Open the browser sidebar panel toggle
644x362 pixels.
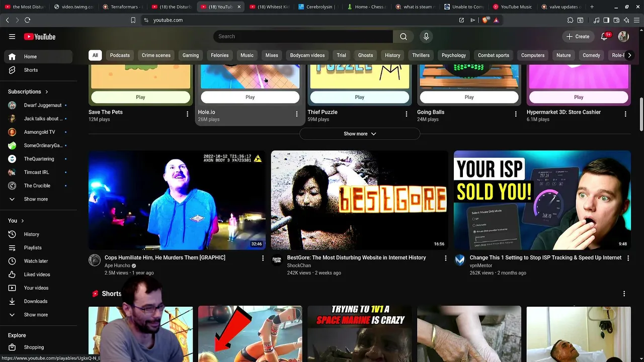tap(606, 20)
